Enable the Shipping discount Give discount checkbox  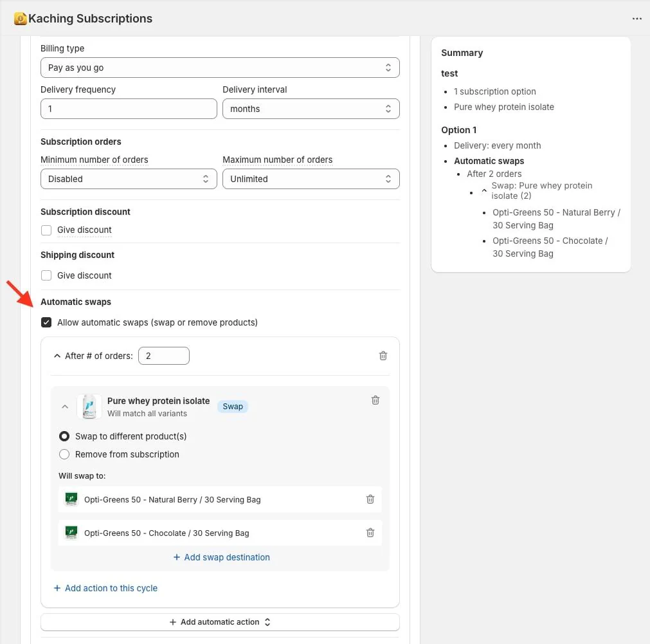pyautogui.click(x=46, y=275)
